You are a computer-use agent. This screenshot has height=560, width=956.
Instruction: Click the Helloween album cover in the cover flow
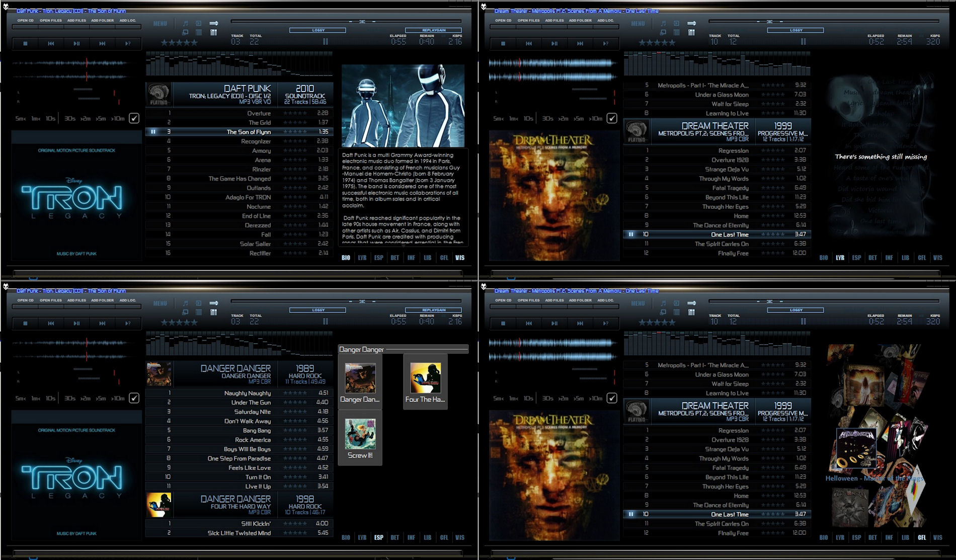click(856, 448)
